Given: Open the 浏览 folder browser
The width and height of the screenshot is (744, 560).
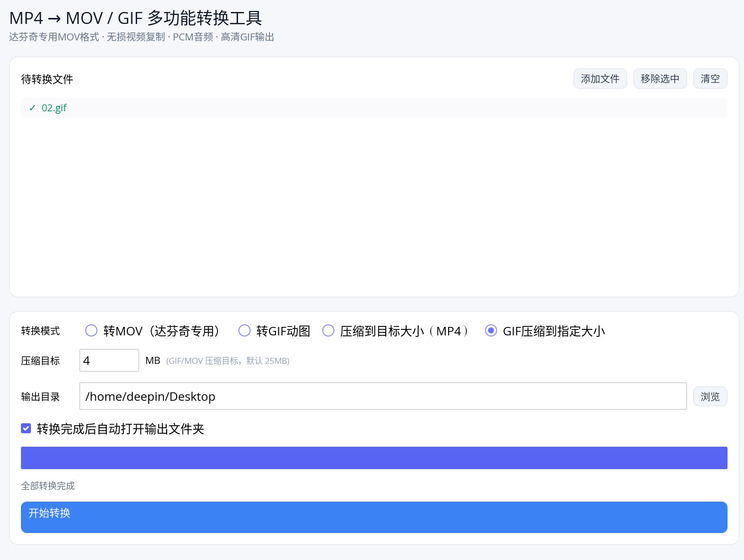Looking at the screenshot, I should tap(710, 396).
